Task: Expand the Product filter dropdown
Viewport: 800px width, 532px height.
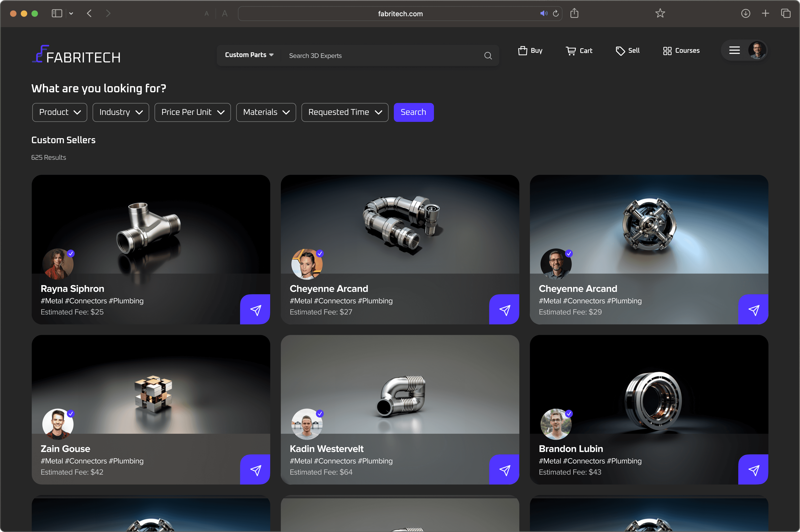Action: coord(60,112)
